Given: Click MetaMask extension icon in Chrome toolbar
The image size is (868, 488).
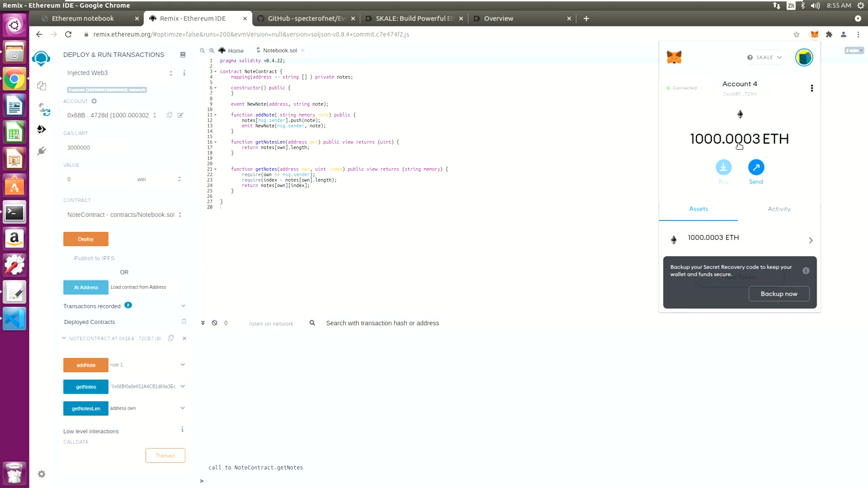Looking at the screenshot, I should [814, 34].
